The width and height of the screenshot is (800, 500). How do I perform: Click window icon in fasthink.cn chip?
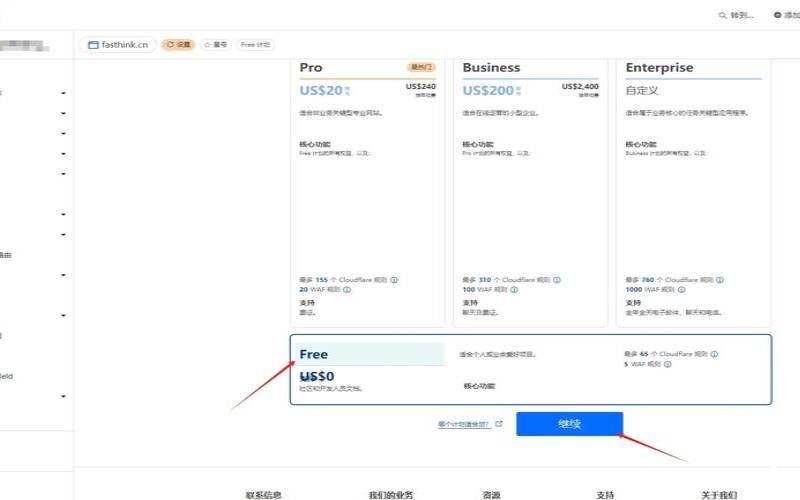[93, 45]
